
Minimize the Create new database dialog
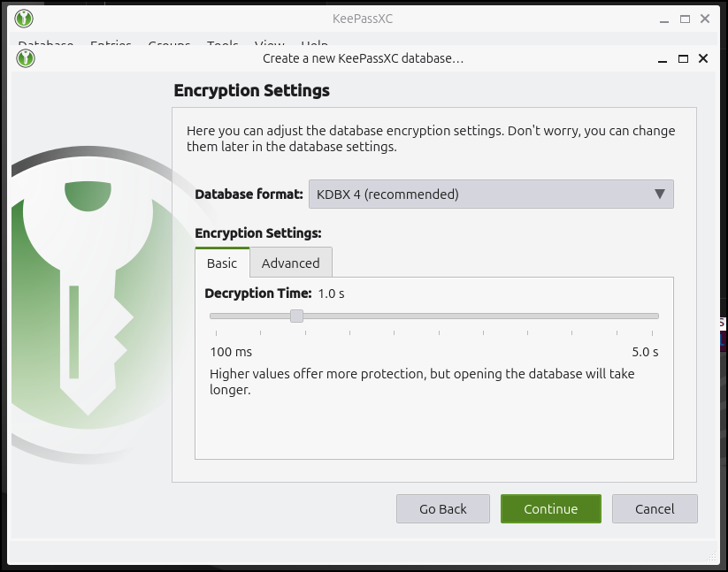click(661, 58)
